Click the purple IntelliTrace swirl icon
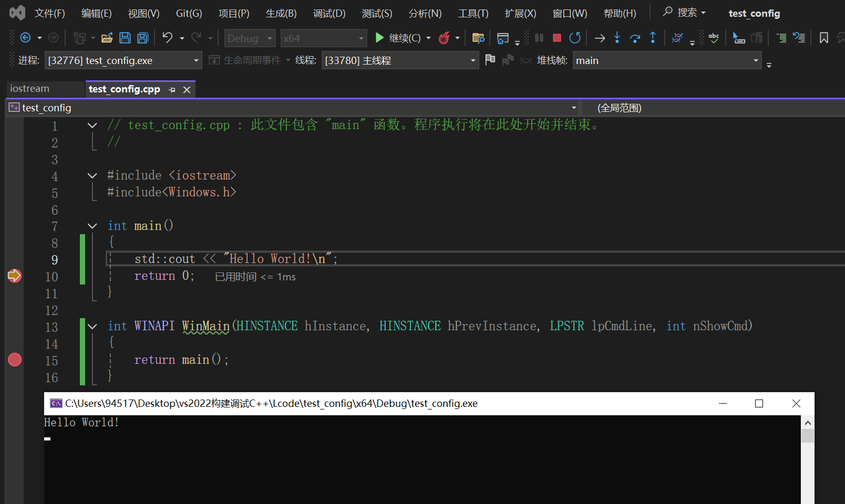The width and height of the screenshot is (845, 504). click(x=677, y=38)
